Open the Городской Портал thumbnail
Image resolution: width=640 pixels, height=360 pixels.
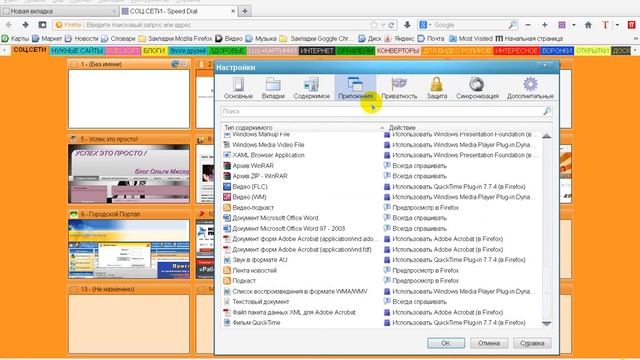(x=129, y=249)
